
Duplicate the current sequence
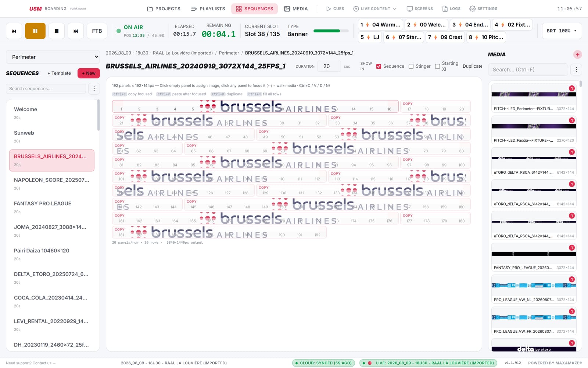pyautogui.click(x=472, y=66)
